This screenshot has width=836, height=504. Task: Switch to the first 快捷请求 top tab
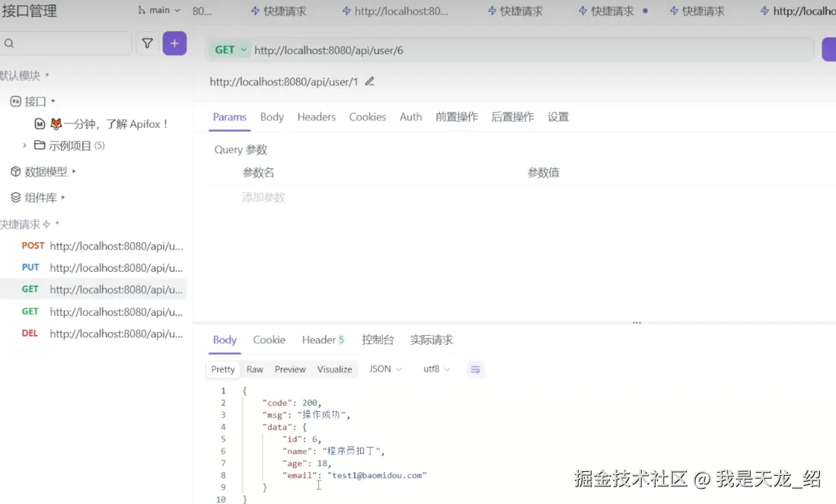tap(279, 11)
